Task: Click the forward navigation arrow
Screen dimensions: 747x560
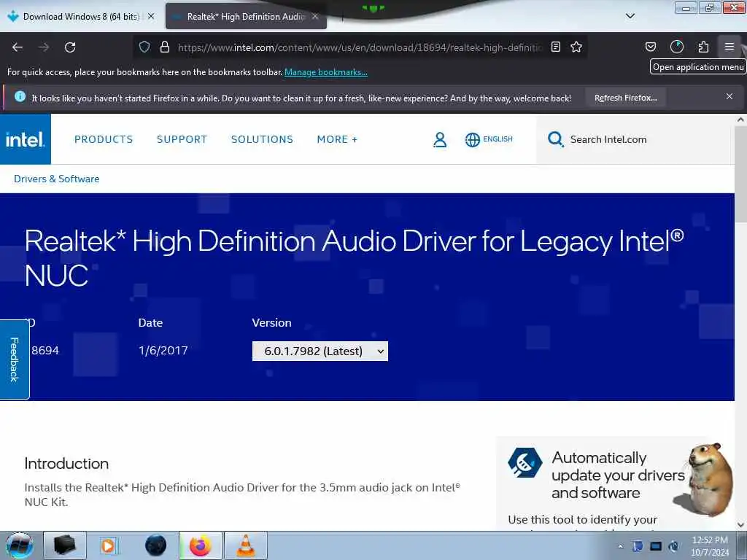Action: [44, 47]
